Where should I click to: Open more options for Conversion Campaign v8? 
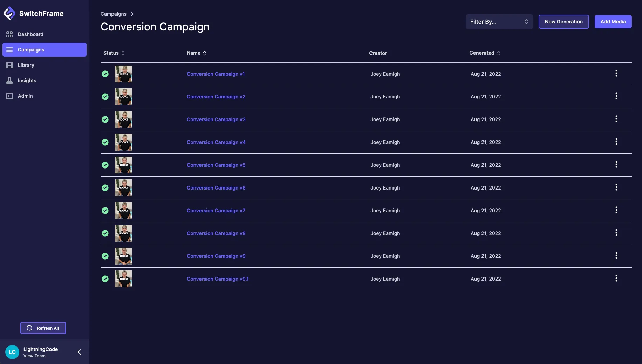616,233
